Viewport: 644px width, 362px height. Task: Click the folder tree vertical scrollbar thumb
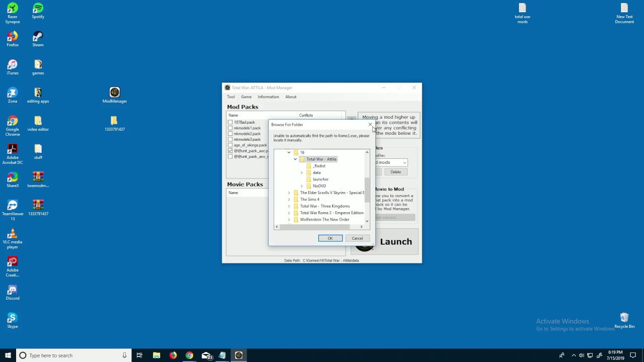(x=367, y=190)
